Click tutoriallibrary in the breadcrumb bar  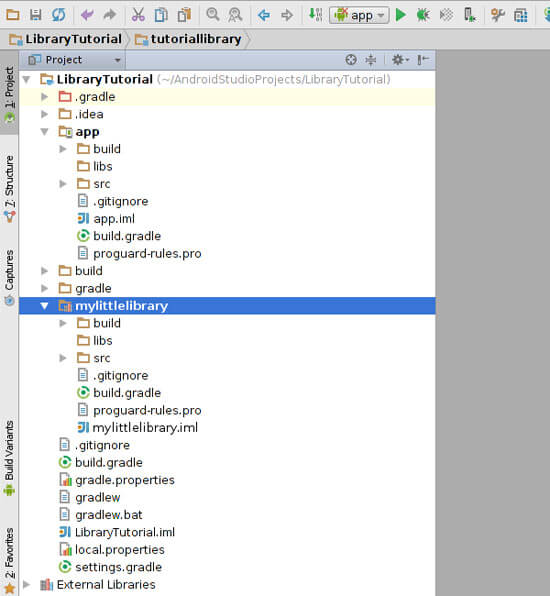tap(189, 39)
